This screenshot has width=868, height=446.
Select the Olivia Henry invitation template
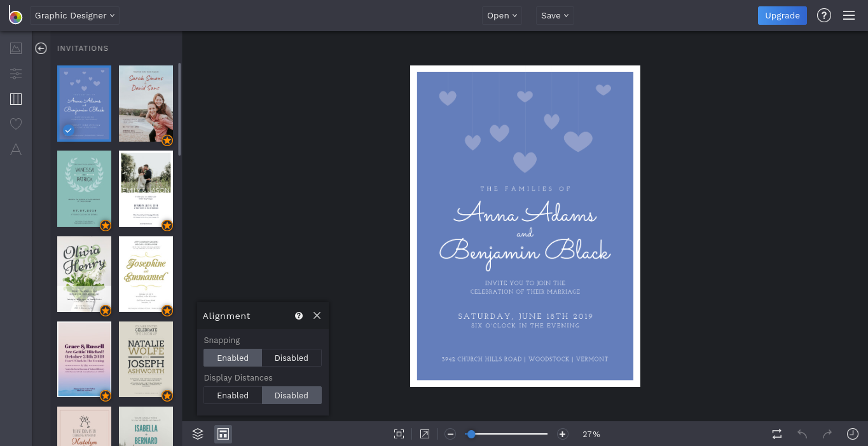pyautogui.click(x=84, y=274)
